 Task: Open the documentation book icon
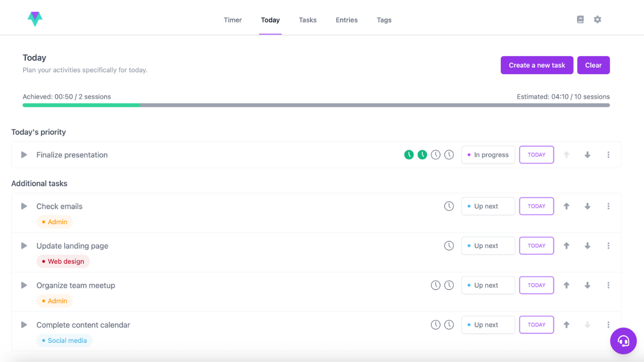[x=580, y=20]
